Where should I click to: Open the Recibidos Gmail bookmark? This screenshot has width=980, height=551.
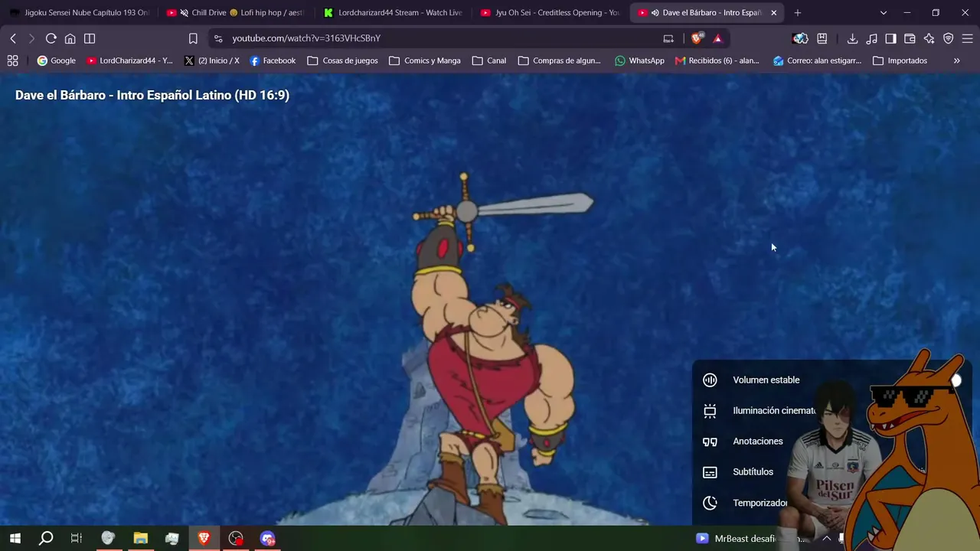tap(717, 60)
